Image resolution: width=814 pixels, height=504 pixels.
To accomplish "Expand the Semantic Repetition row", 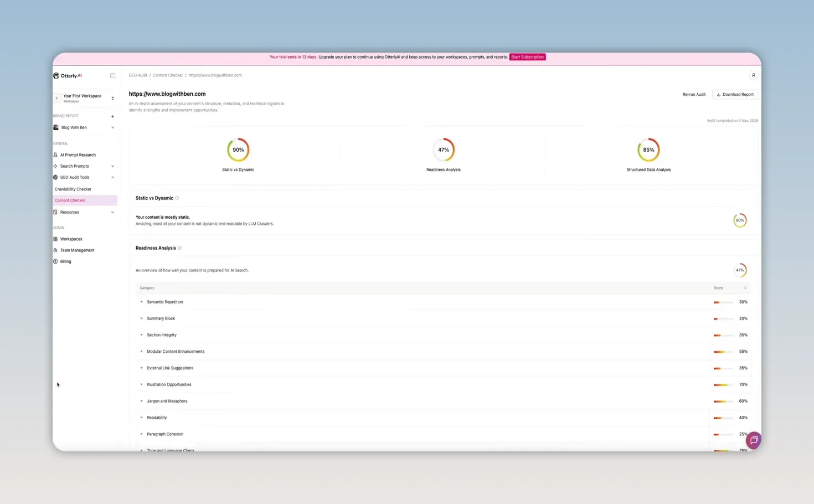I will pos(142,302).
